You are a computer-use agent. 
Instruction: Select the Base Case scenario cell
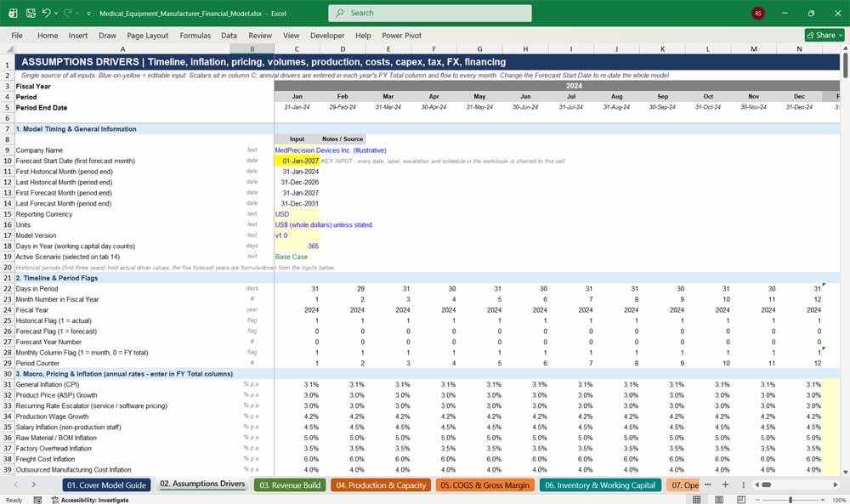point(297,257)
